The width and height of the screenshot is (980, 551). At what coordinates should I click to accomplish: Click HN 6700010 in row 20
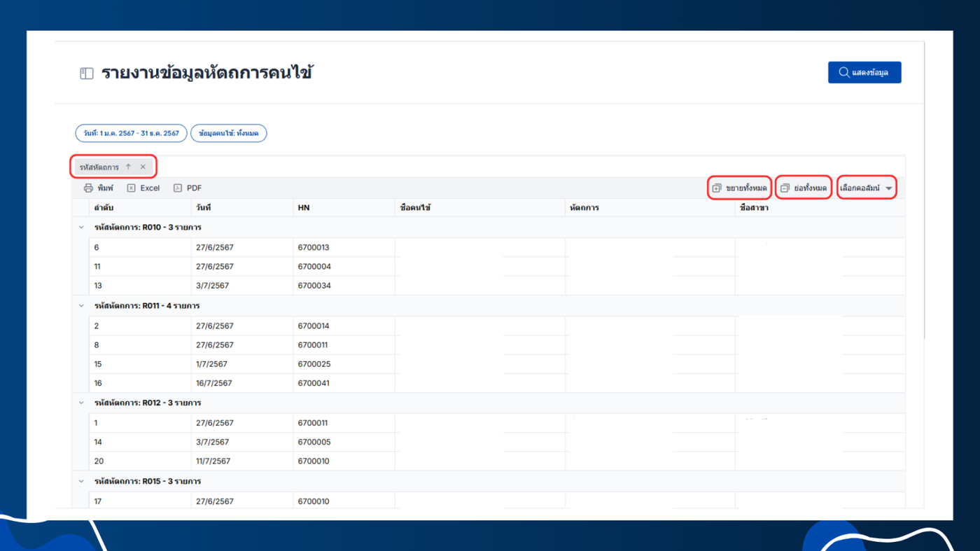pos(344,461)
